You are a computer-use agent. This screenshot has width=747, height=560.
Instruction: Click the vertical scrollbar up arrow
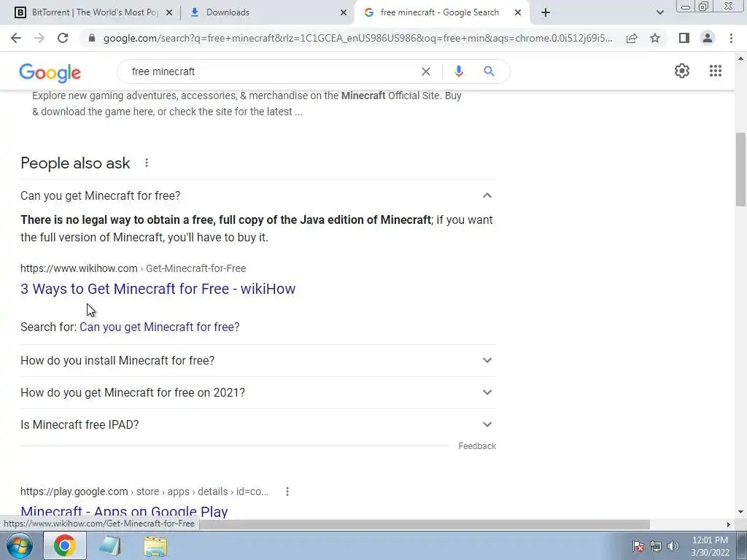click(740, 58)
